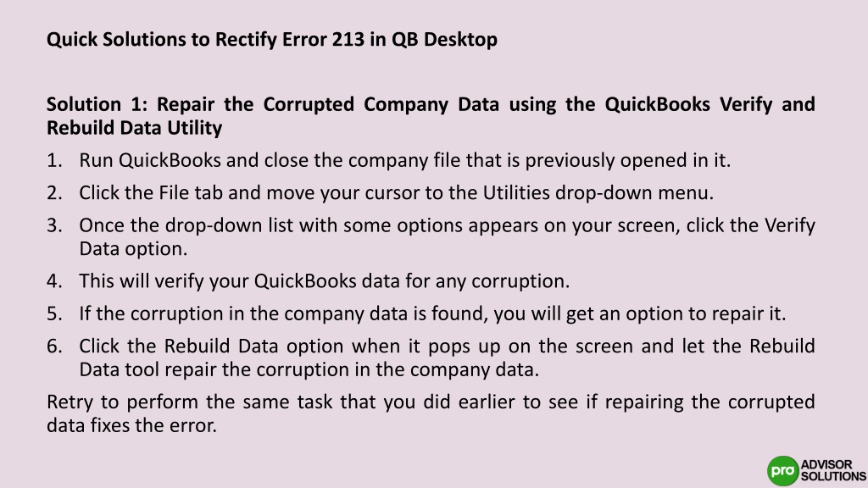Select list number 4 marker
This screenshot has width=868, height=488.
point(54,281)
